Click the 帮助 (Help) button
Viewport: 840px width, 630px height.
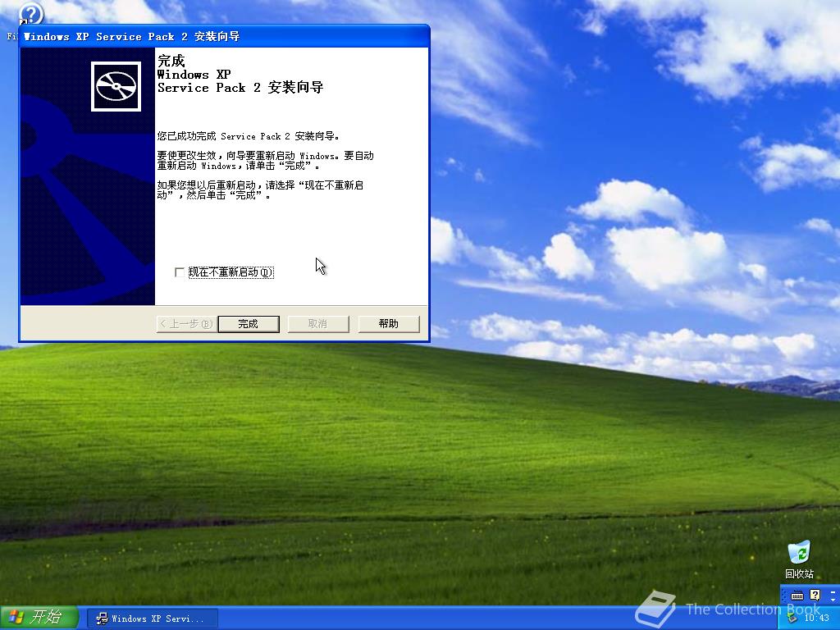[388, 323]
